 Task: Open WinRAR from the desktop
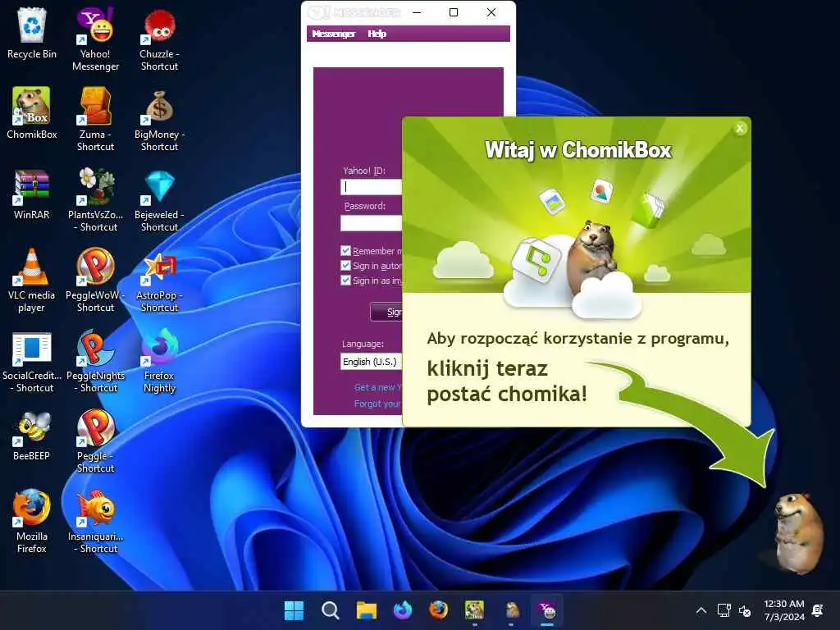tap(32, 194)
